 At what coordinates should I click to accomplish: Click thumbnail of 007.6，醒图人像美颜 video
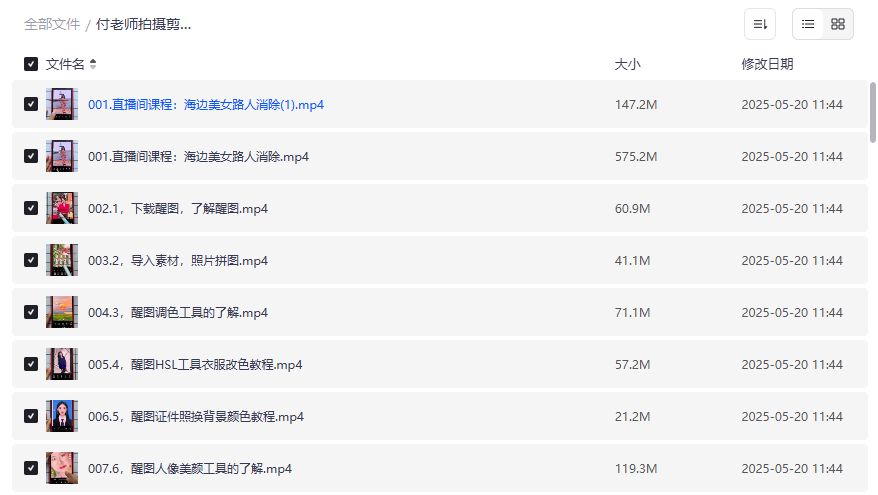62,468
